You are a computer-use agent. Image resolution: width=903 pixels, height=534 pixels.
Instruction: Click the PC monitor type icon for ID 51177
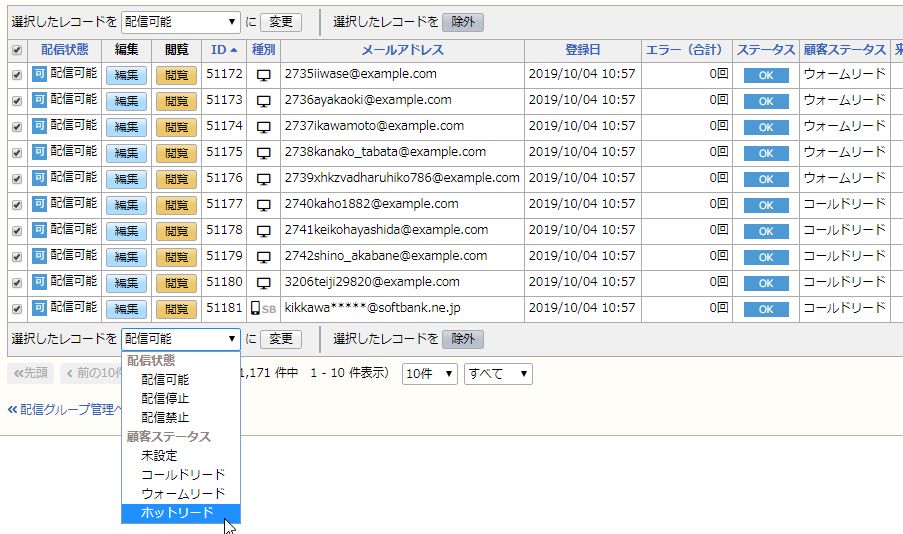coord(263,204)
